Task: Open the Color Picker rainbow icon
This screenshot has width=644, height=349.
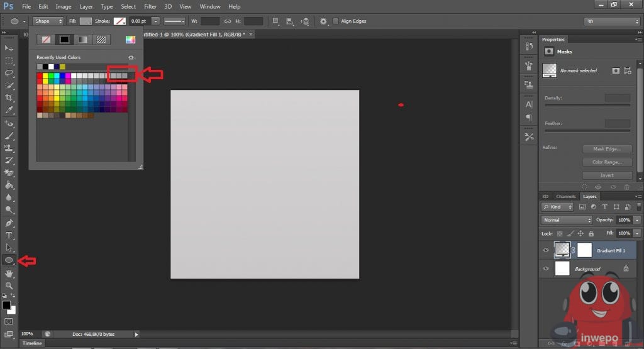Action: tap(130, 40)
